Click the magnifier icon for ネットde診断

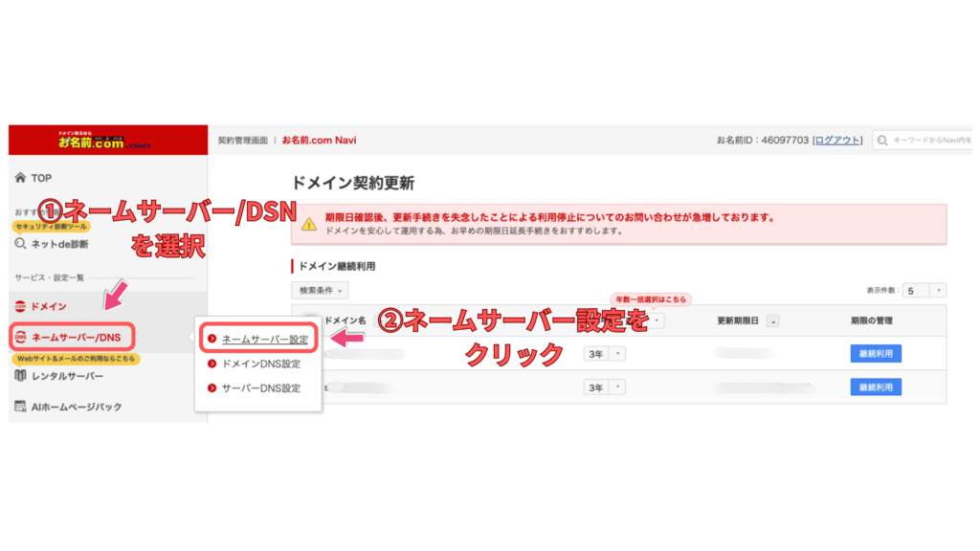(x=21, y=244)
